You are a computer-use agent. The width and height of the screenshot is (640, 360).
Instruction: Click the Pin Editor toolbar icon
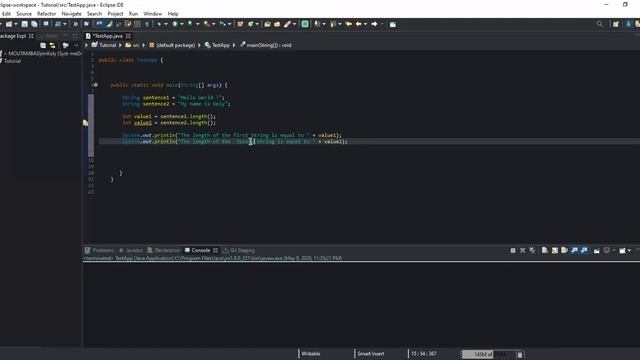point(393,24)
